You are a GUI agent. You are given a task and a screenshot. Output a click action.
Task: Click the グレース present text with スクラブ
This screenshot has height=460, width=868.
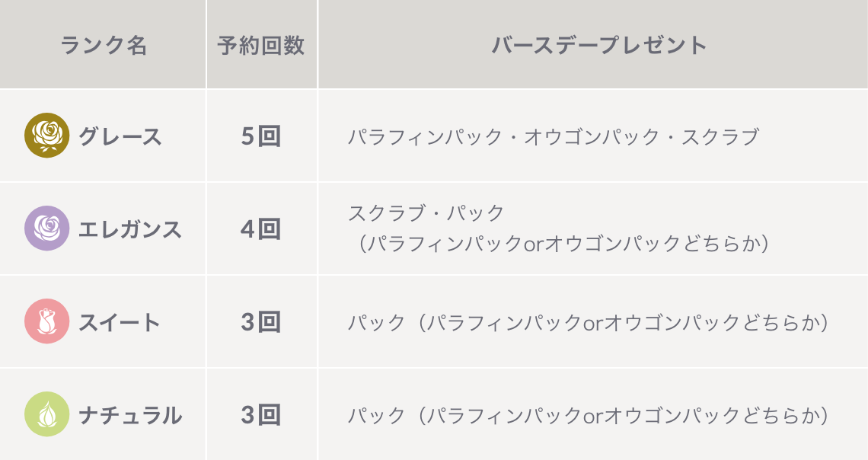pos(554,137)
